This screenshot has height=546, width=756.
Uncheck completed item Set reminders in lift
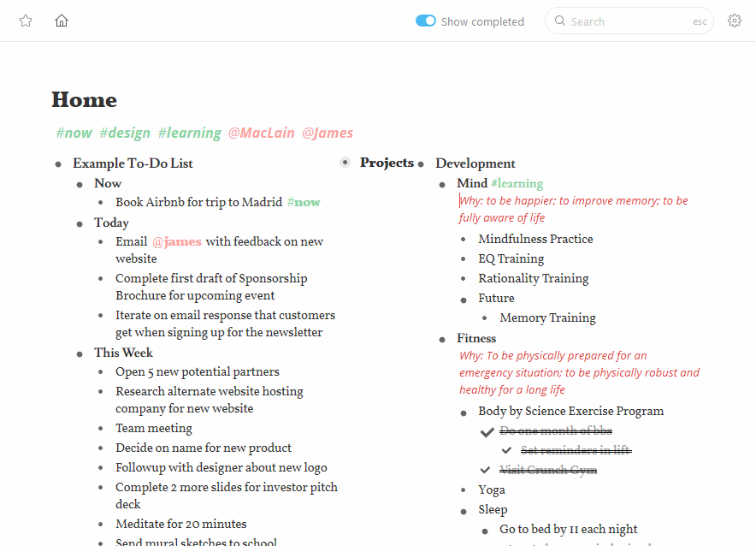506,450
